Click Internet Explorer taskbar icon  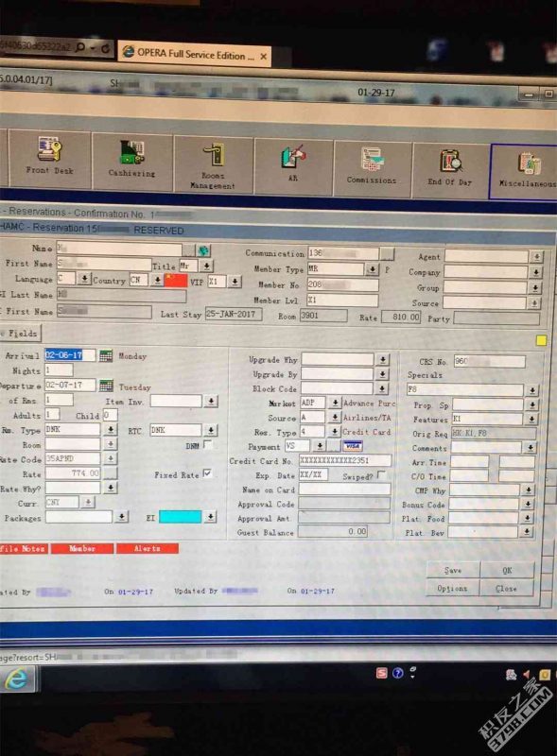(16, 679)
